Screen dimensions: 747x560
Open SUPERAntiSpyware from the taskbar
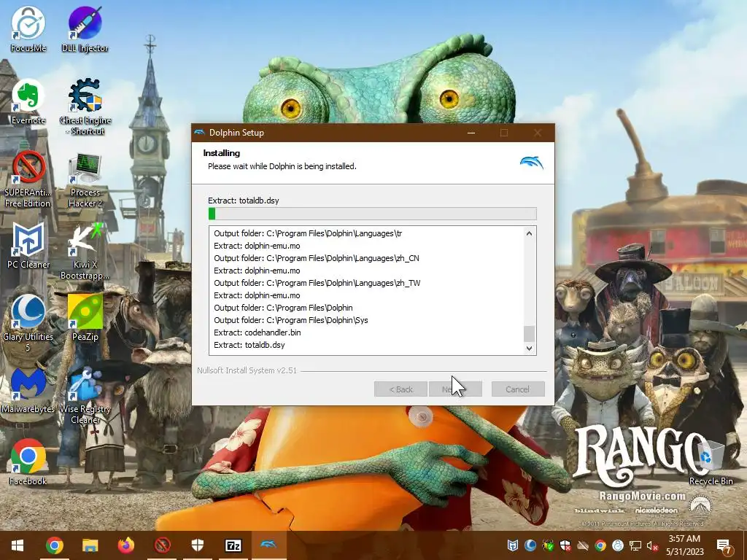pyautogui.click(x=162, y=545)
